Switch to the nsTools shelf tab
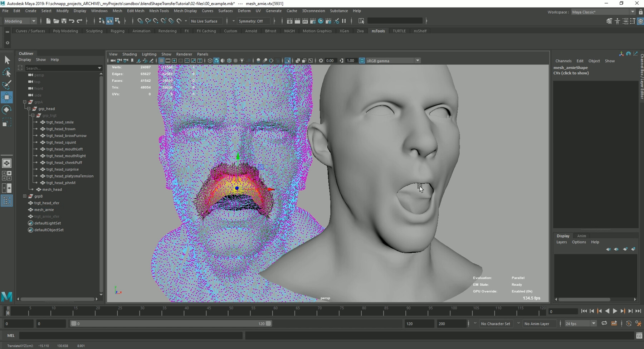The height and width of the screenshot is (349, 644). click(378, 31)
